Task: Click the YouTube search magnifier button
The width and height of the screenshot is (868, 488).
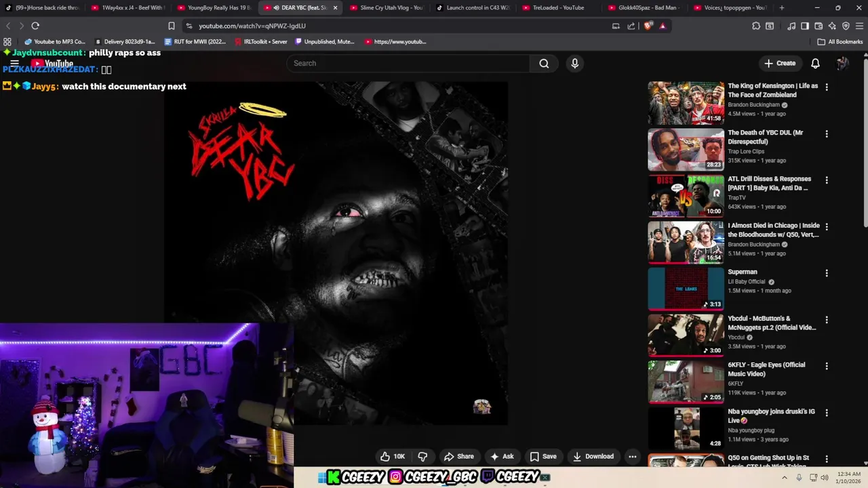Action: 544,63
